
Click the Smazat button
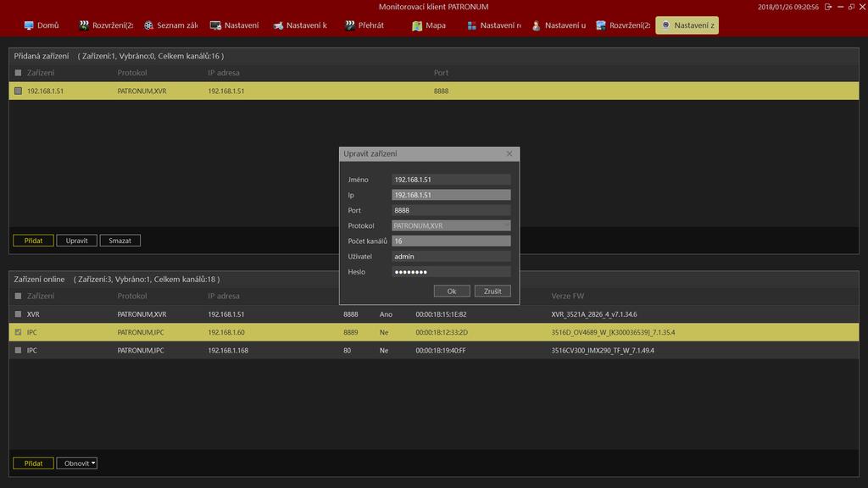(x=120, y=241)
